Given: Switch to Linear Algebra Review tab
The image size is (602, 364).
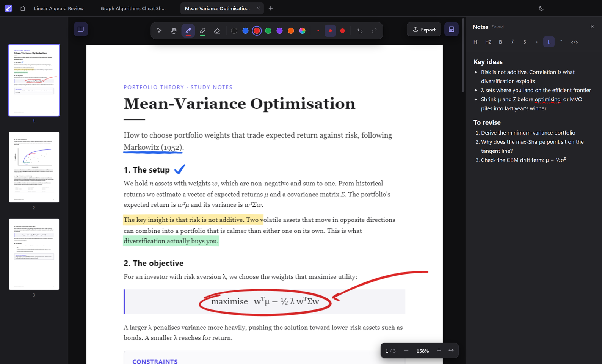Looking at the screenshot, I should [59, 8].
